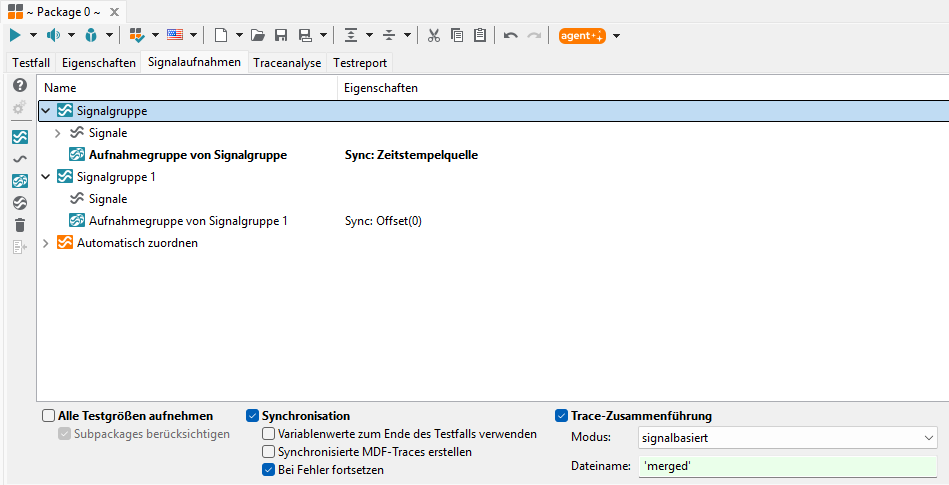
Task: Click the speaker icon in the toolbar
Action: pos(53,36)
